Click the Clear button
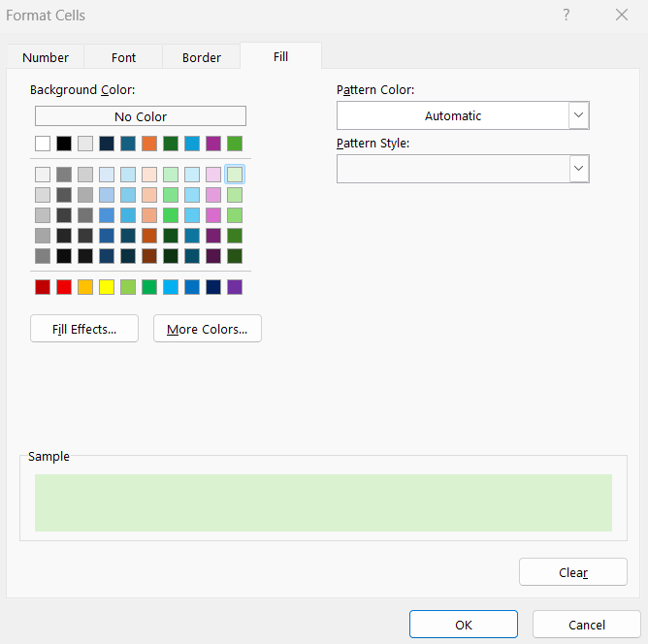The height and width of the screenshot is (644, 648). (x=572, y=572)
